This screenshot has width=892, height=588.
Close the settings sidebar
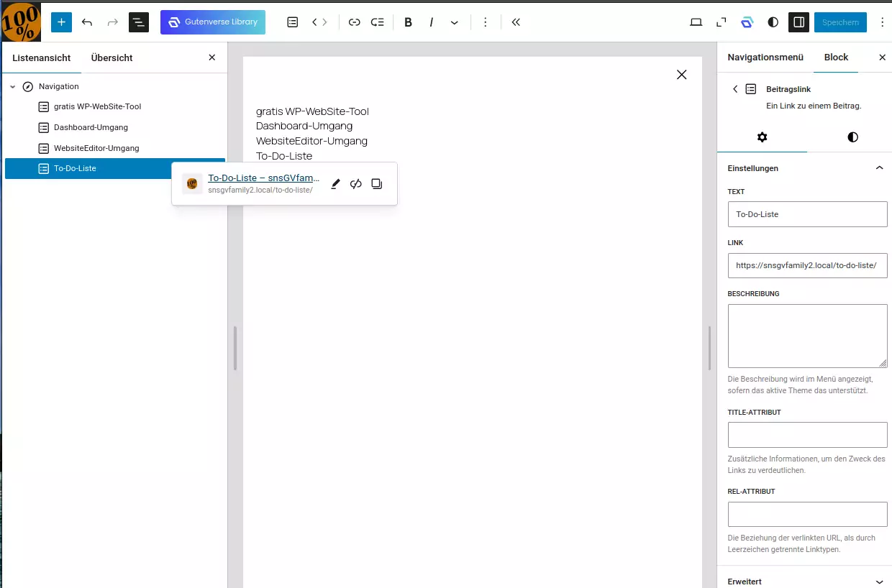tap(883, 58)
